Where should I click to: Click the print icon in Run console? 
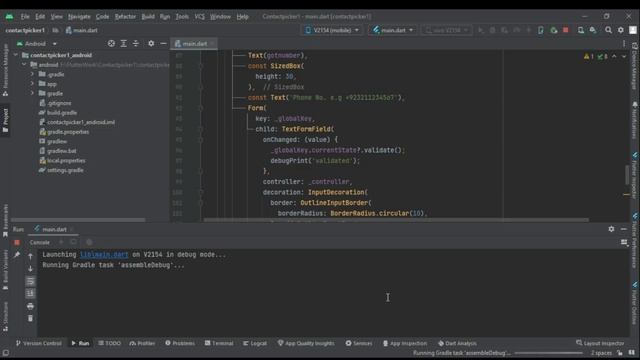pyautogui.click(x=30, y=306)
